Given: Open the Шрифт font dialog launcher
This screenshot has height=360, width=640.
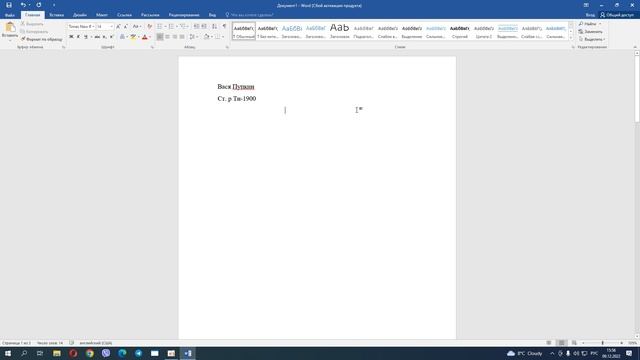Looking at the screenshot, I should (x=152, y=47).
